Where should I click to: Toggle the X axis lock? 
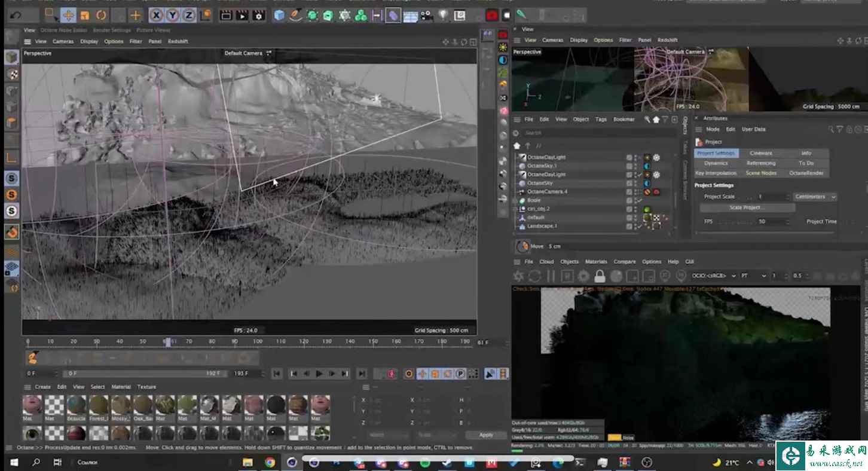click(x=156, y=15)
